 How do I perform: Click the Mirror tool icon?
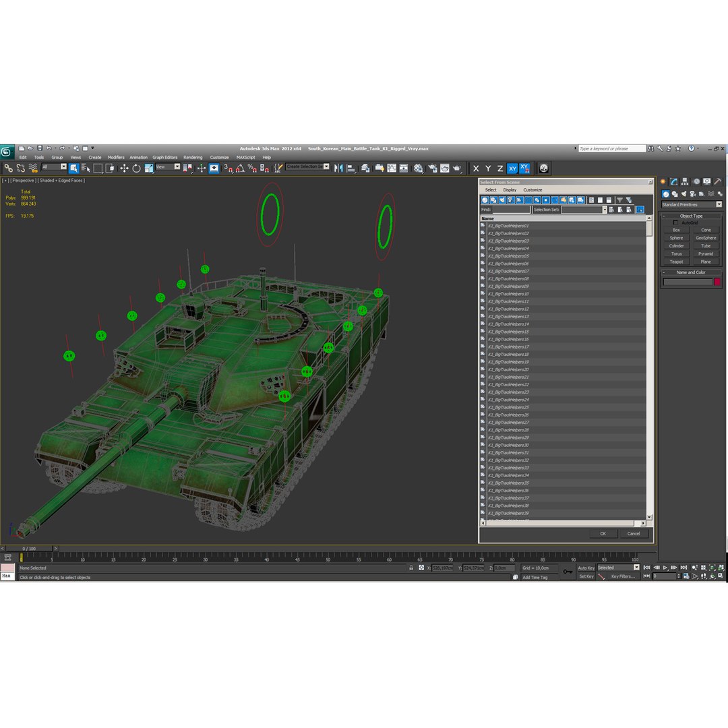[x=338, y=168]
